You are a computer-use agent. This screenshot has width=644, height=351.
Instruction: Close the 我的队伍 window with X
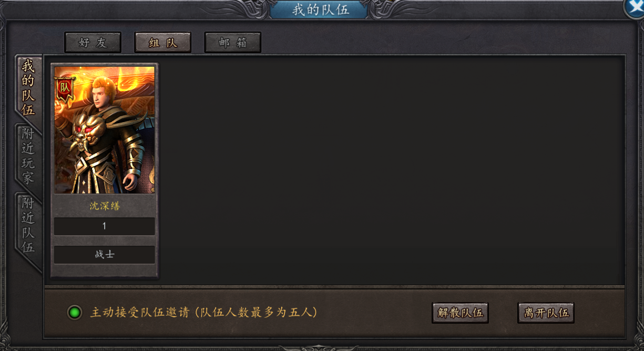(635, 7)
